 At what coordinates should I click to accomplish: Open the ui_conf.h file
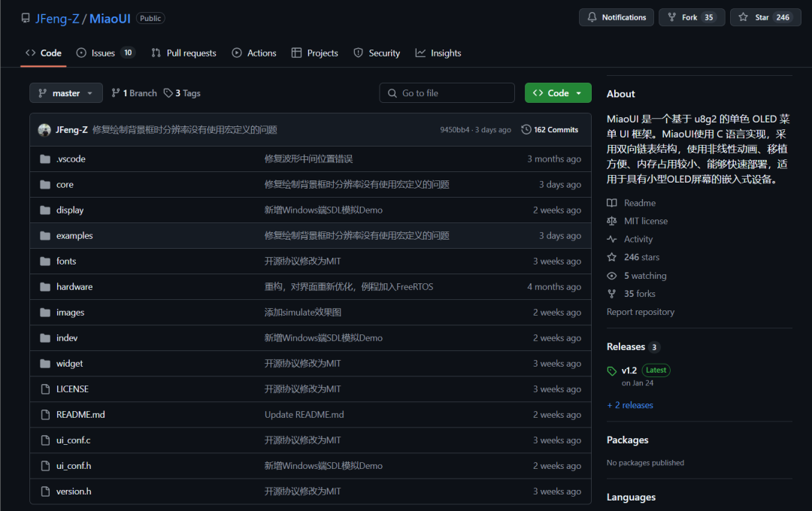pos(74,466)
